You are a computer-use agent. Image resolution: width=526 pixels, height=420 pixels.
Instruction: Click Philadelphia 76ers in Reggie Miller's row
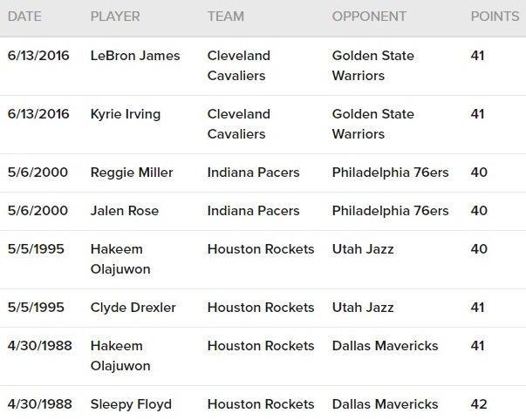coord(390,173)
